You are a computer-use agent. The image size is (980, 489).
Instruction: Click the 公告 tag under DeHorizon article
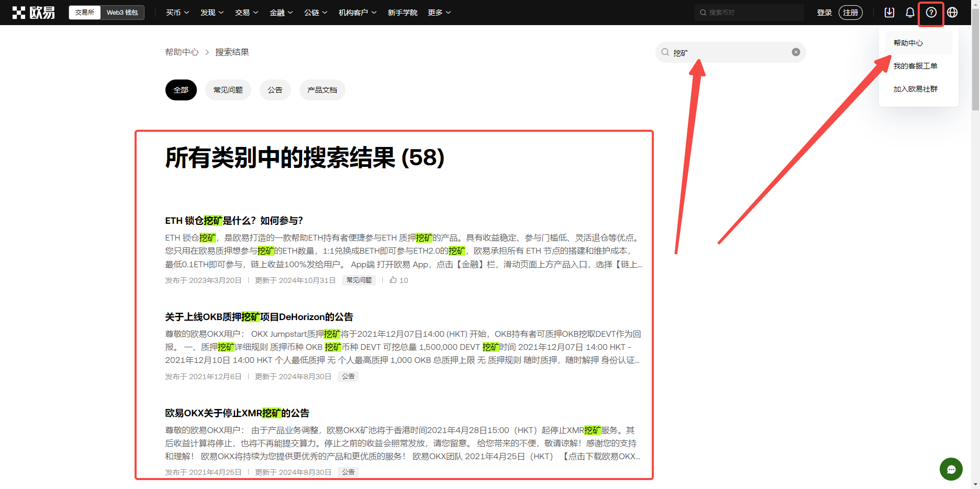348,377
